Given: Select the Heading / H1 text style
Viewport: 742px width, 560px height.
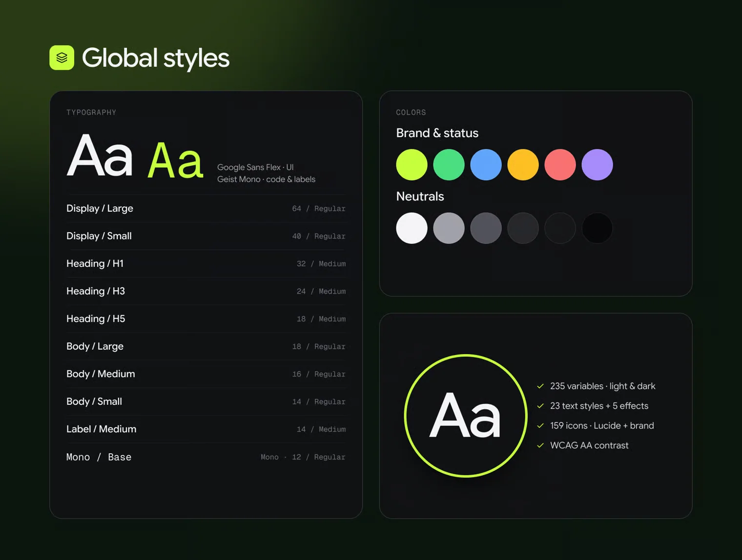Looking at the screenshot, I should tap(206, 263).
